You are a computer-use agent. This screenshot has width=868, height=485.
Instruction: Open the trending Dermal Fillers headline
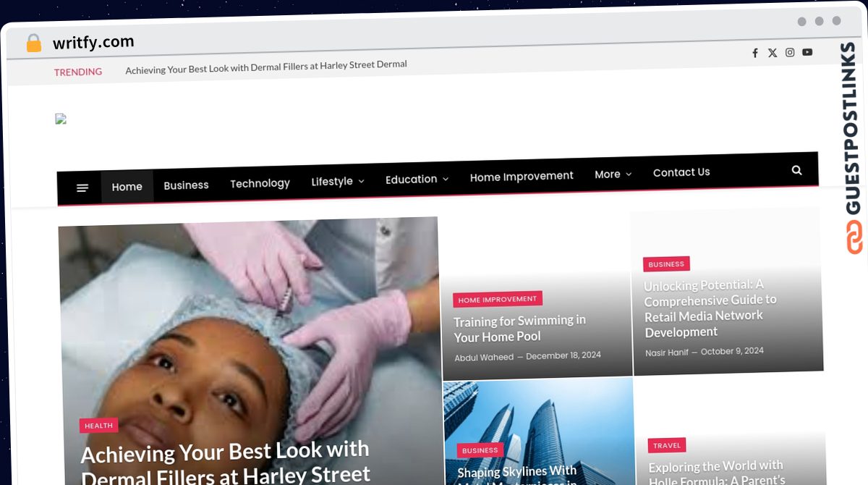coord(266,66)
